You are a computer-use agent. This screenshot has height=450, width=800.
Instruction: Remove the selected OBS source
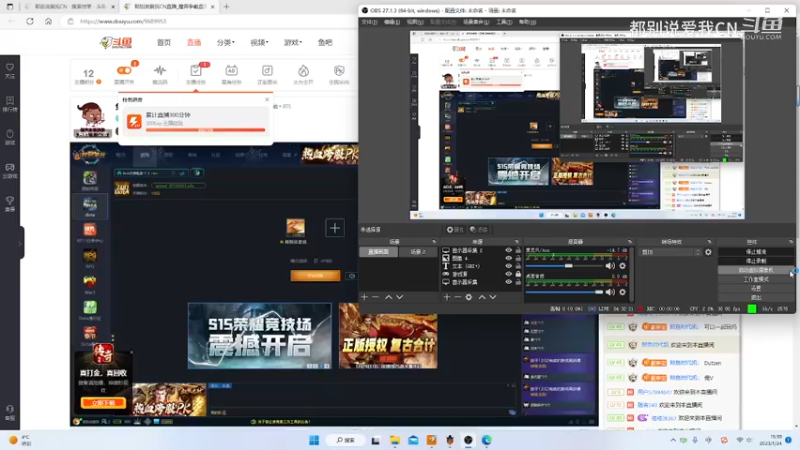point(458,297)
